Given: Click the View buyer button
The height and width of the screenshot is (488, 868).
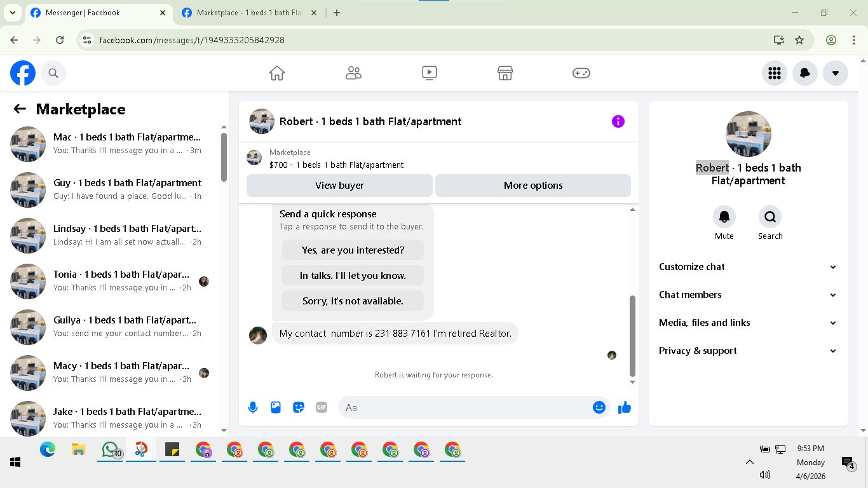Looking at the screenshot, I should (339, 186).
